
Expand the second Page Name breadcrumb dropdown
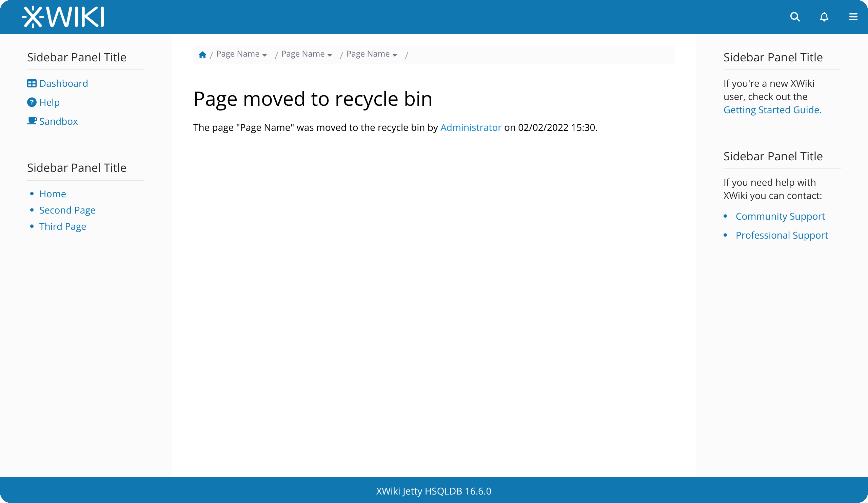click(x=330, y=55)
